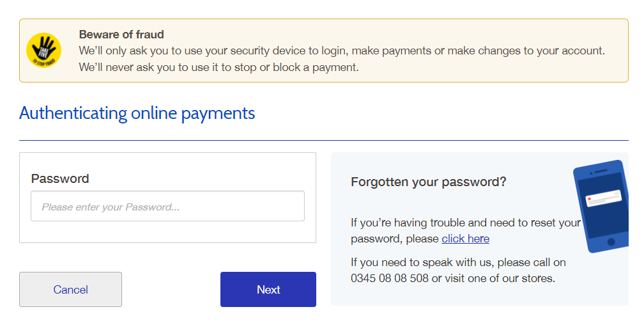
Task: Click the security device login warning sentence
Action: pos(342,51)
